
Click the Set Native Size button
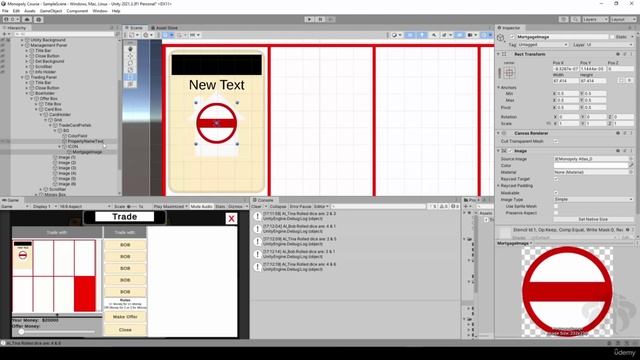click(593, 219)
